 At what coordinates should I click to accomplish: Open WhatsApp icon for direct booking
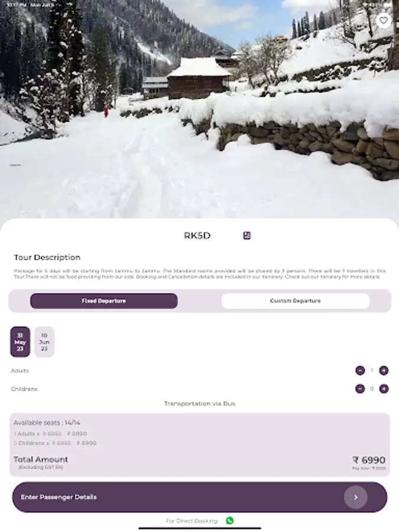tap(230, 520)
